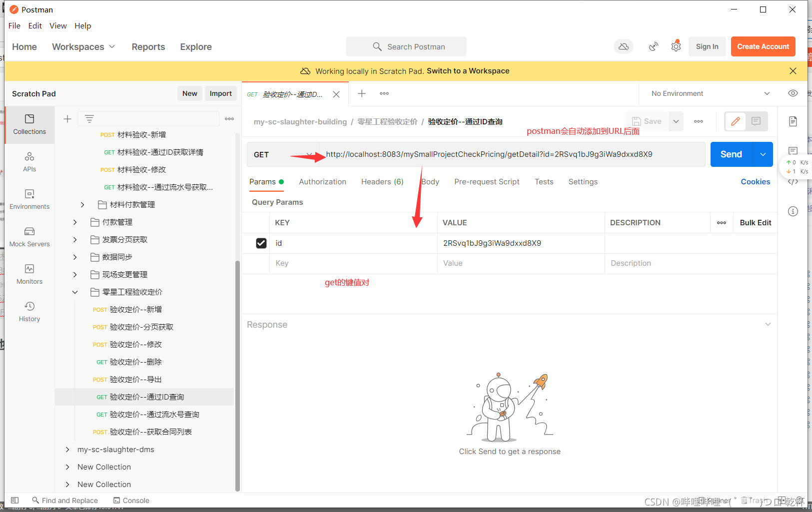Expand the 付款管理 folder
This screenshot has height=512, width=812.
click(75, 222)
